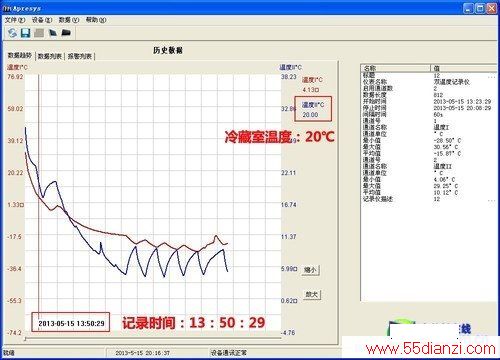Click the 值 column header
Viewport: 500px width, 360px height.
[x=464, y=68]
